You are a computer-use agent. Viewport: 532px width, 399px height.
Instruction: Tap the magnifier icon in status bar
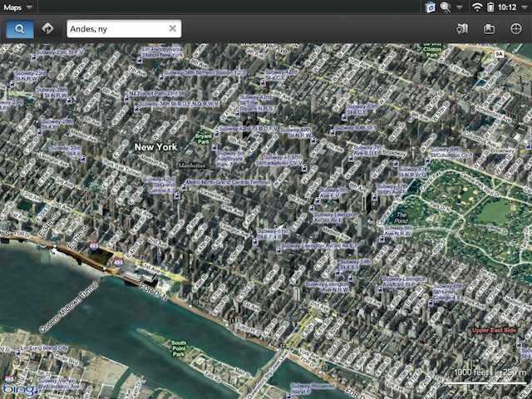pos(446,7)
